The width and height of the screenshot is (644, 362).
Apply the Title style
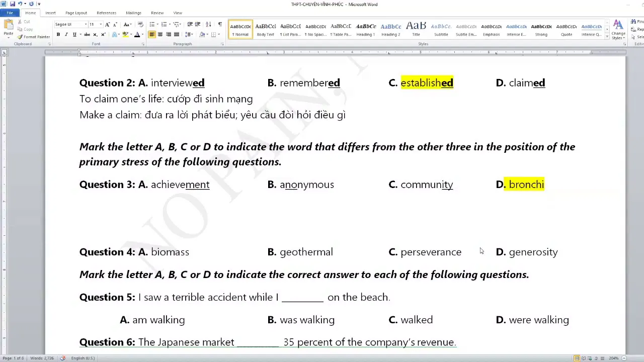(416, 30)
